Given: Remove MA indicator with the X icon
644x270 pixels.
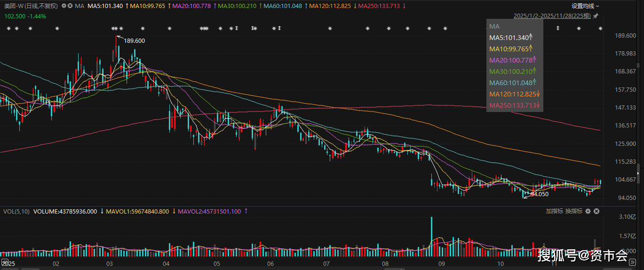Looking at the screenshot, I should (x=70, y=6).
